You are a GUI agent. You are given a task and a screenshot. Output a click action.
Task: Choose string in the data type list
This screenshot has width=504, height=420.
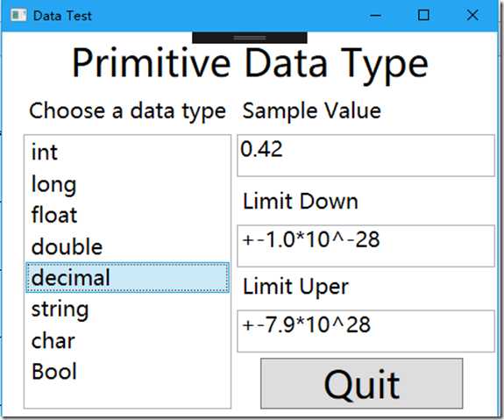click(x=127, y=309)
